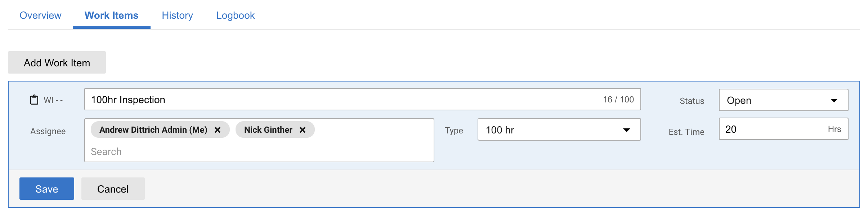868x220 pixels.
Task: Open the Logbook tab
Action: tap(235, 15)
